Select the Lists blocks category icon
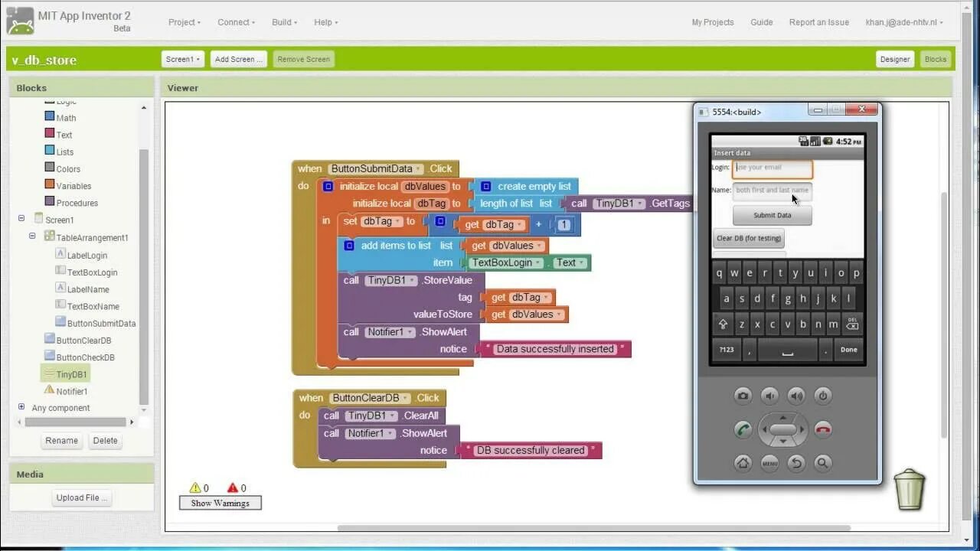This screenshot has height=551, width=980. [x=50, y=150]
